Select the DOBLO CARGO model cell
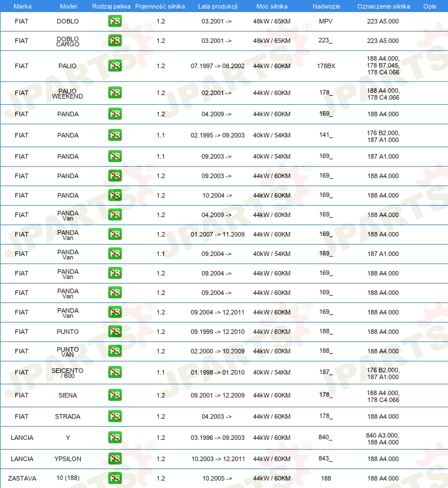Viewport: 448px width, 488px height. coord(68,41)
